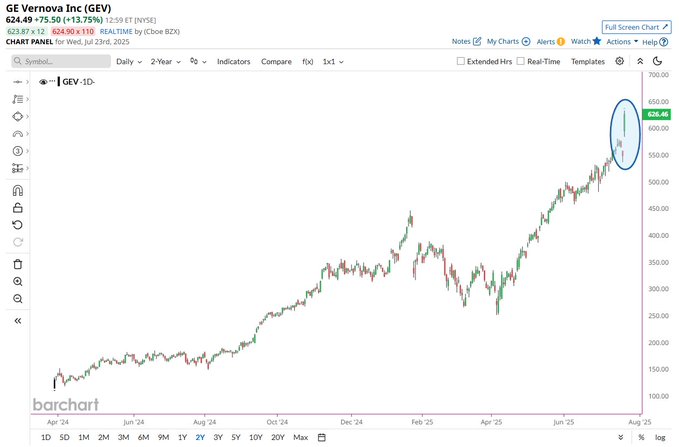
Task: Open the Daily interval dropdown
Action: 129,62
